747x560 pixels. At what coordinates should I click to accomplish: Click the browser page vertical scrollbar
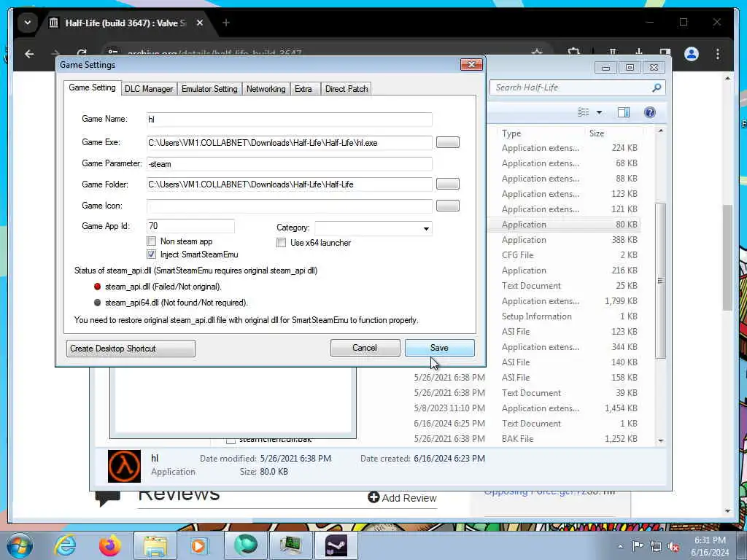727,257
